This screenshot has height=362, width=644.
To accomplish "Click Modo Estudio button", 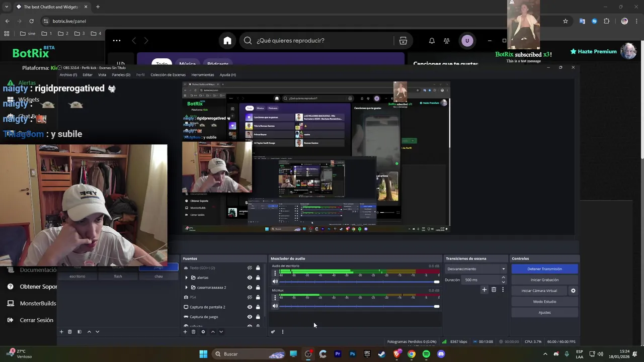I will pyautogui.click(x=544, y=302).
